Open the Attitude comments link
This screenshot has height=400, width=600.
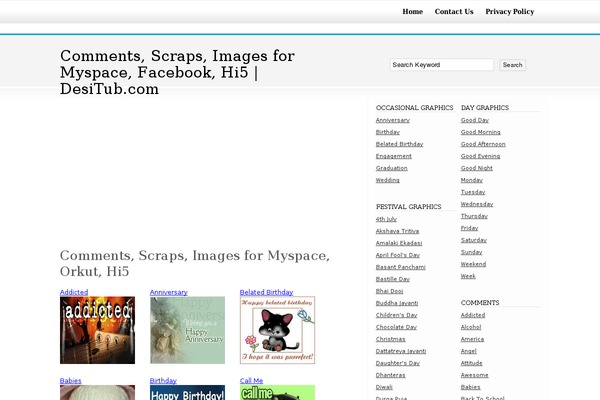point(471,363)
